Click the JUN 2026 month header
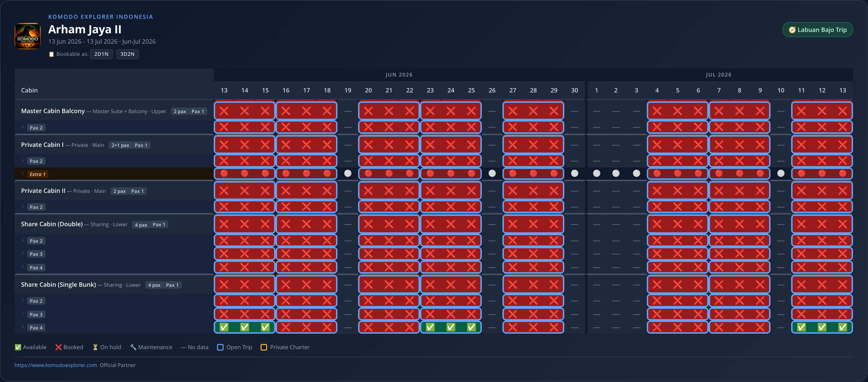This screenshot has height=382, width=868. (399, 75)
